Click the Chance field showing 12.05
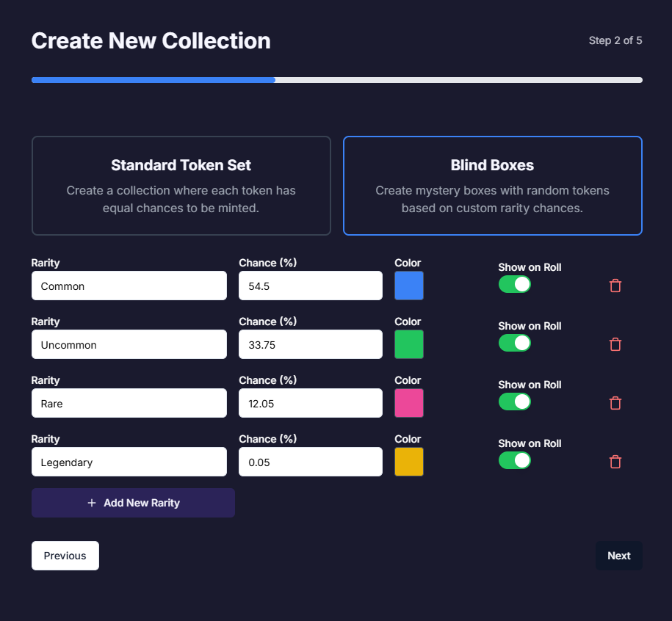 [310, 403]
